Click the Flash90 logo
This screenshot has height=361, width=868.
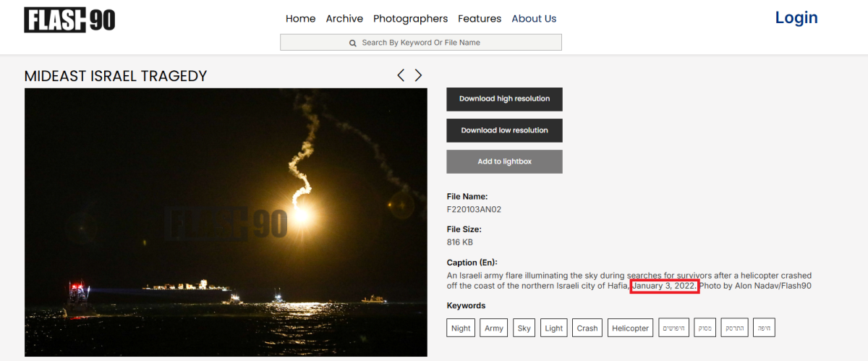coord(69,20)
